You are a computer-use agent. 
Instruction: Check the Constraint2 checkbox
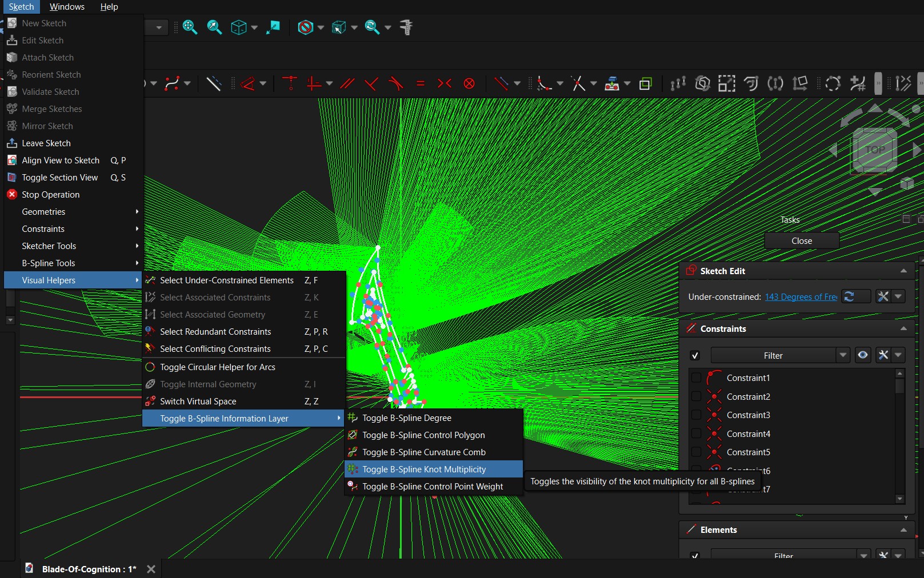point(696,396)
